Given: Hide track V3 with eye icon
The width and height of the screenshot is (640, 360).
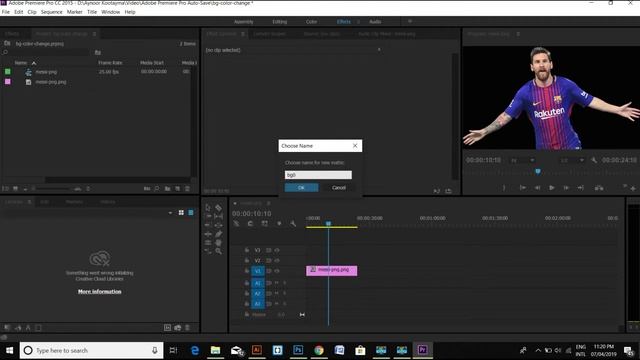Looking at the screenshot, I should pos(277,250).
